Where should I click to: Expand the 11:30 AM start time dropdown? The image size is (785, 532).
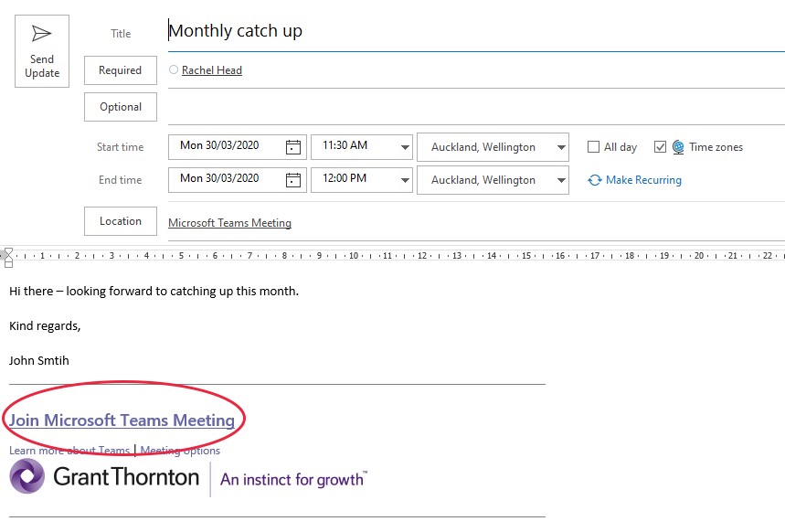(x=405, y=147)
